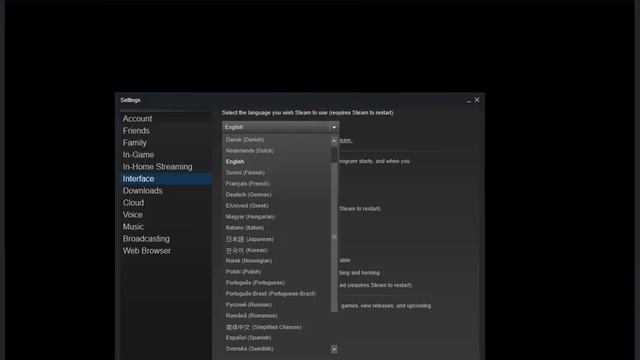Select the Interface category

pyautogui.click(x=166, y=179)
